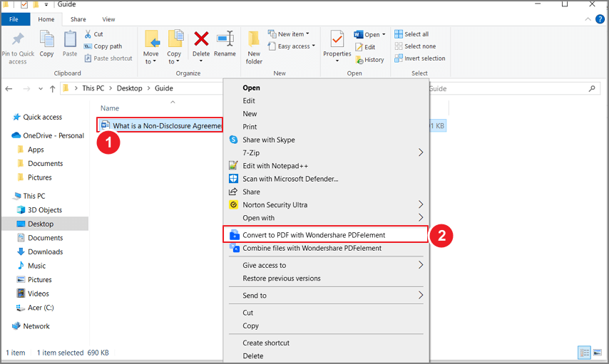
Task: Click the Move to icon
Action: click(151, 38)
